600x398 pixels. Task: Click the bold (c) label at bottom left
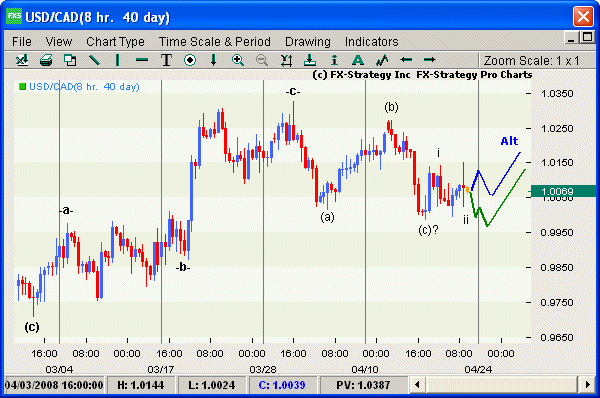(x=32, y=327)
